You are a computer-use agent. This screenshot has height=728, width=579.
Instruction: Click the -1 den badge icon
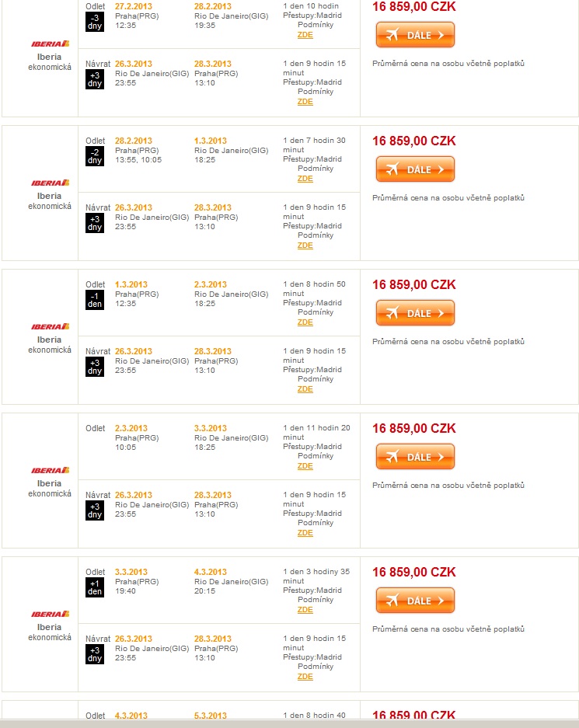(95, 300)
